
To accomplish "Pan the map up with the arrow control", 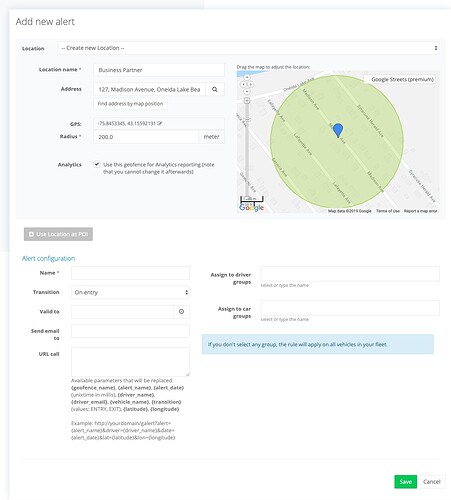I will pyautogui.click(x=247, y=77).
